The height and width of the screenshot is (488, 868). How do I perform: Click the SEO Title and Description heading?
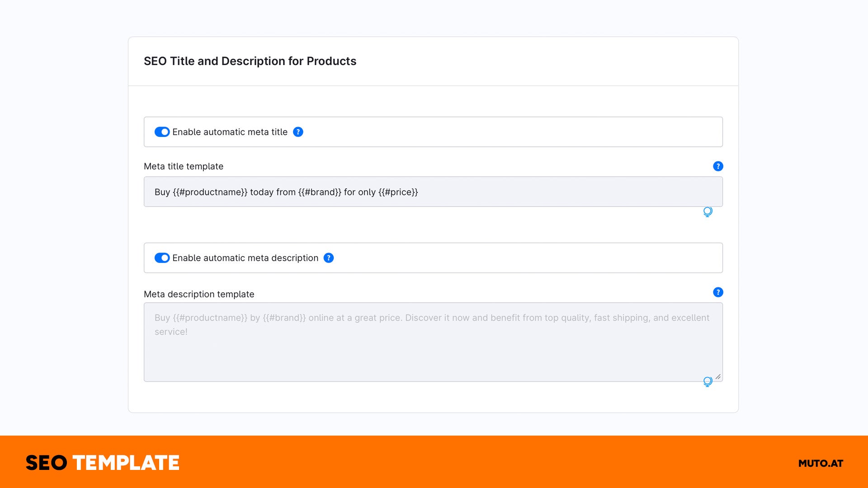tap(250, 61)
